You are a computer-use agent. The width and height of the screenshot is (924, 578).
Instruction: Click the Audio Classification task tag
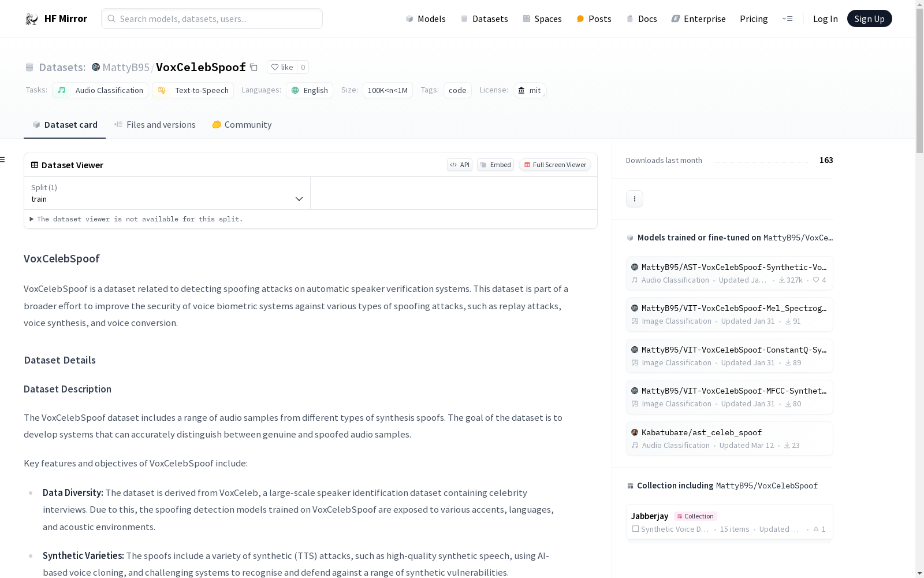click(100, 90)
